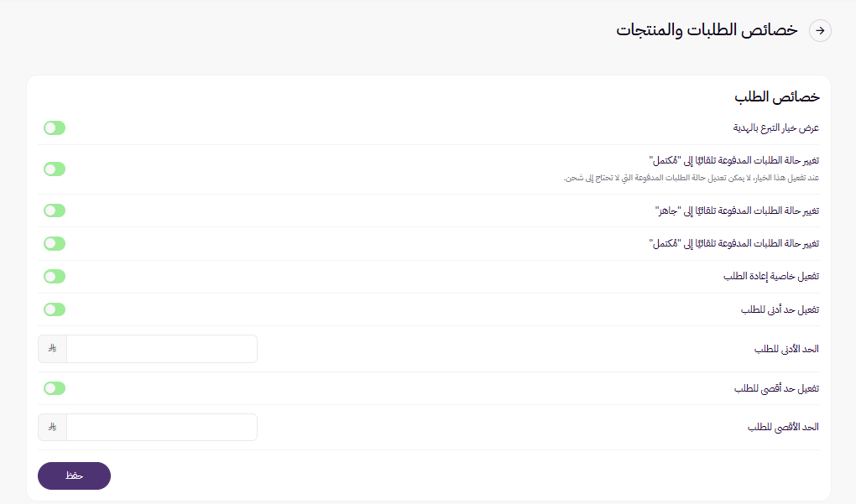856x504 pixels.
Task: Click the riyal currency icon in the minimum order field
Action: point(53,348)
